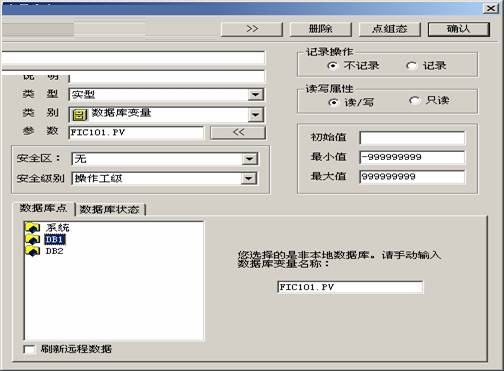
Task: Select the DB1 tree item
Action: coord(54,239)
